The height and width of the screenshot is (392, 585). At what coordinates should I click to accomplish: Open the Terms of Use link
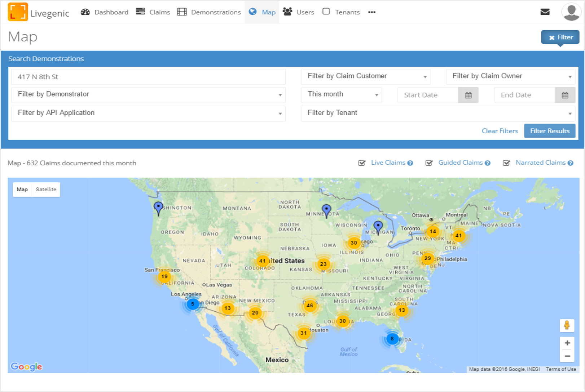(561, 369)
